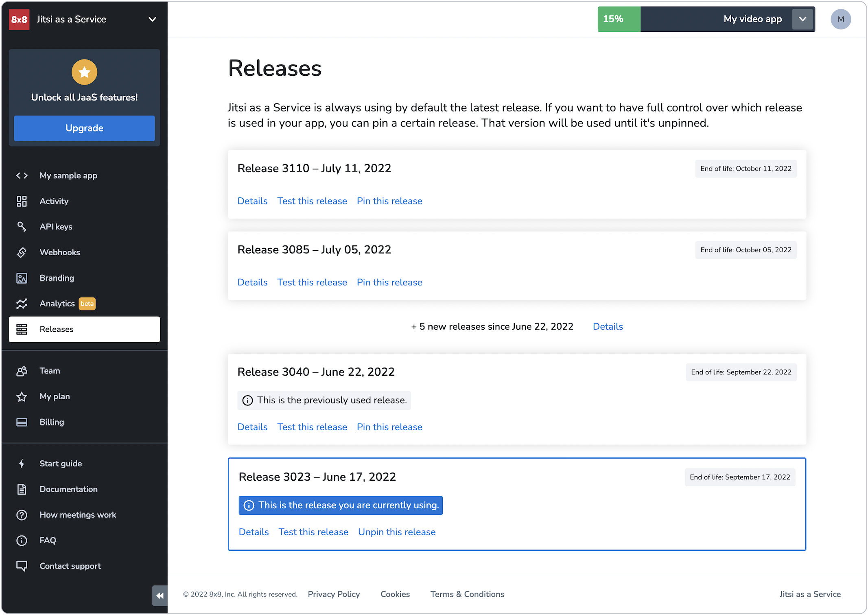The width and height of the screenshot is (868, 615).
Task: Pin Release 3085
Action: coord(389,282)
